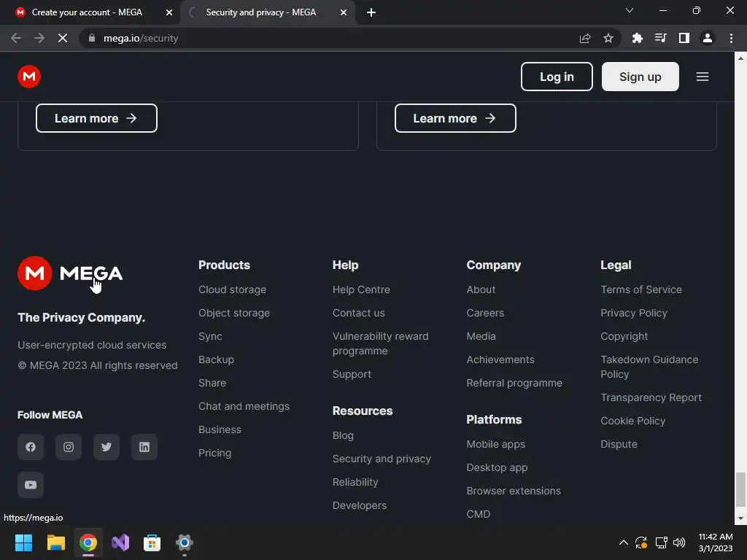Open Mobile apps link

pos(495,444)
